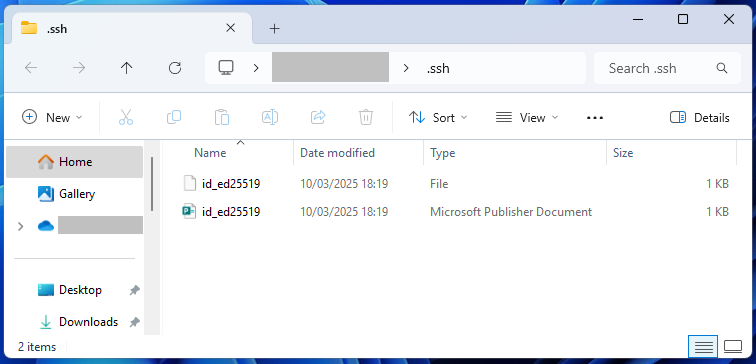This screenshot has height=364, width=756.
Task: Switch to details list view layout
Action: point(703,347)
